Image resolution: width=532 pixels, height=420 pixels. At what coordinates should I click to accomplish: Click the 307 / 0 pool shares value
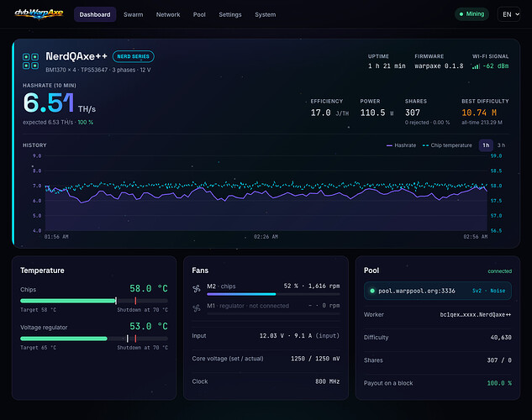click(499, 360)
